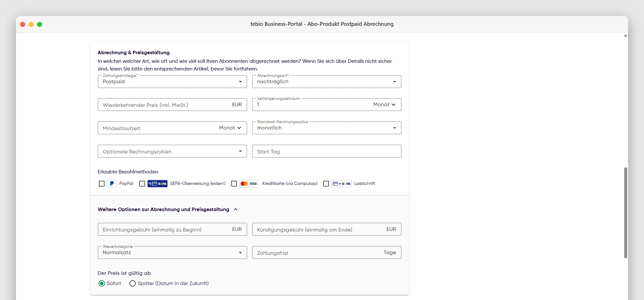644x300 pixels.
Task: Click the vertical scrollbar thumb
Action: pos(626,213)
